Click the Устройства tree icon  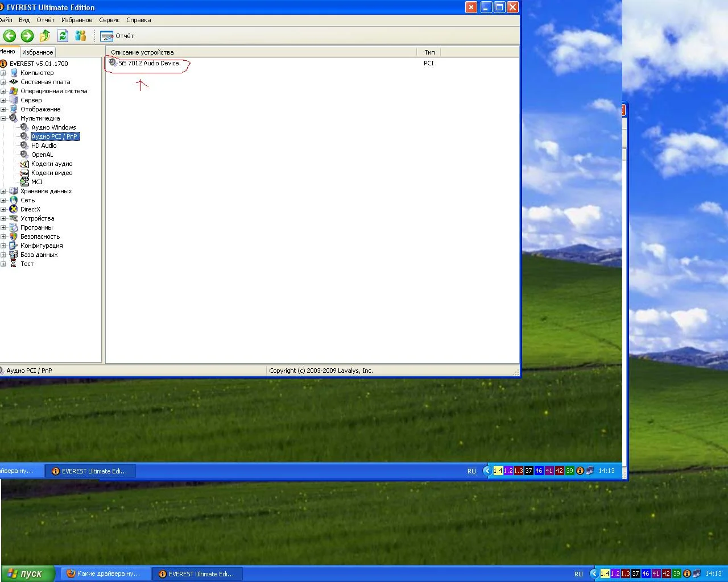pyautogui.click(x=14, y=218)
